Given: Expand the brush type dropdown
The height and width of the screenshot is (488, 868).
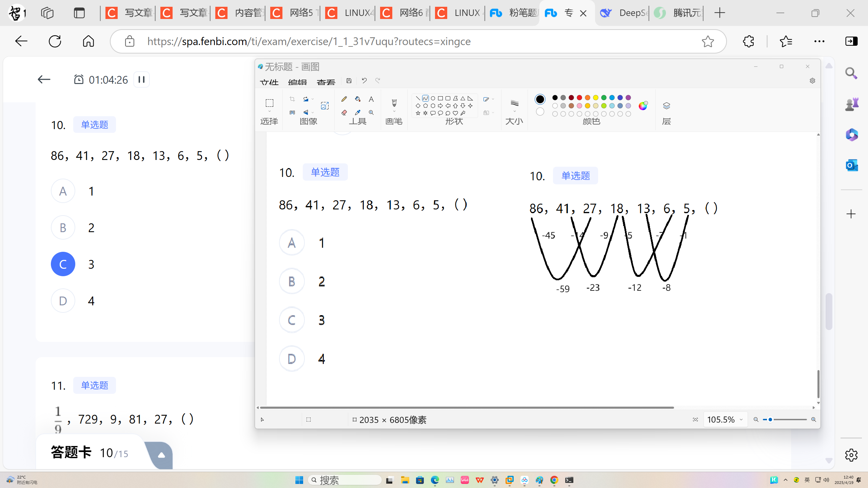Looking at the screenshot, I should pos(394,112).
